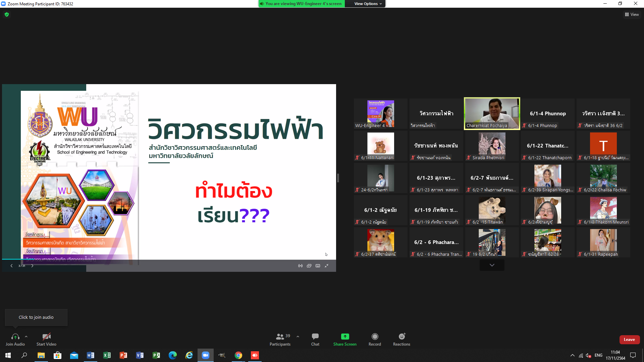Click the encryption shield icon

coord(7,14)
